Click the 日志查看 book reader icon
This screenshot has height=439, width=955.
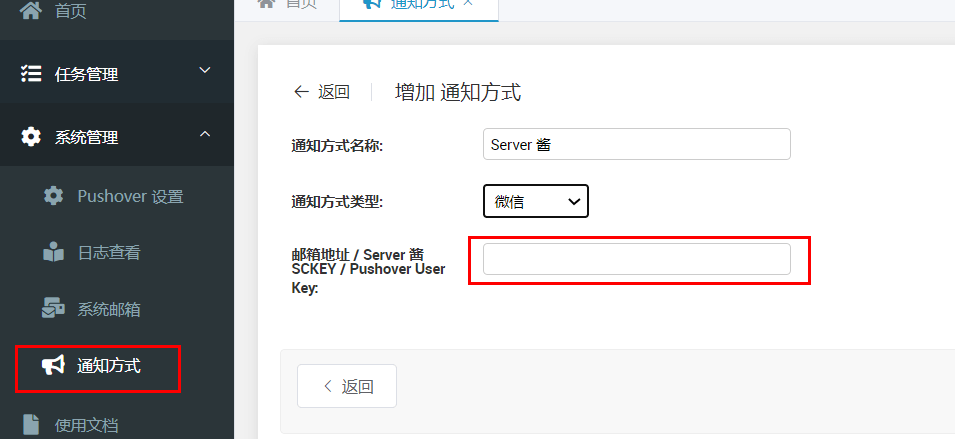pos(54,252)
